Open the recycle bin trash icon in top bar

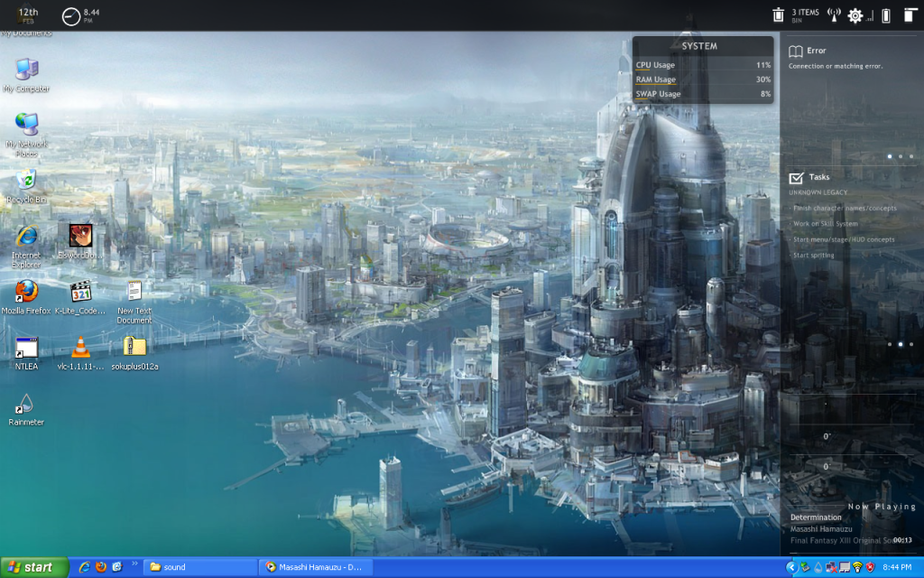[x=779, y=15]
